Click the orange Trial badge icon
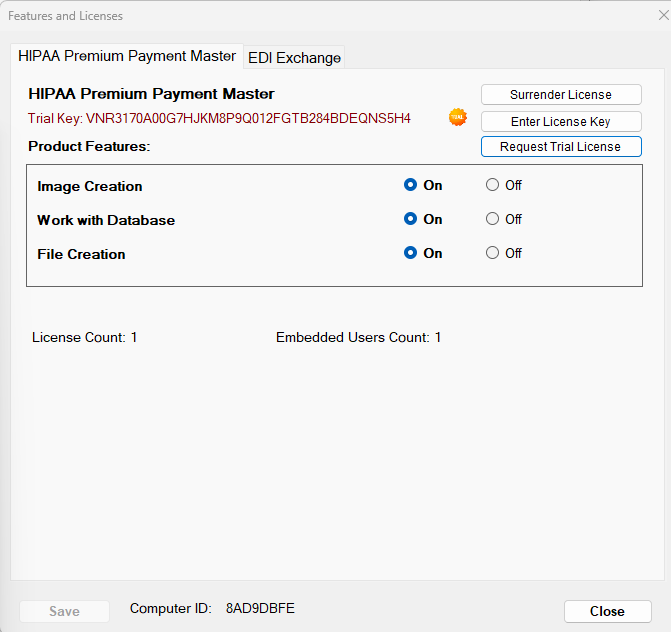The image size is (671, 632). point(457,117)
